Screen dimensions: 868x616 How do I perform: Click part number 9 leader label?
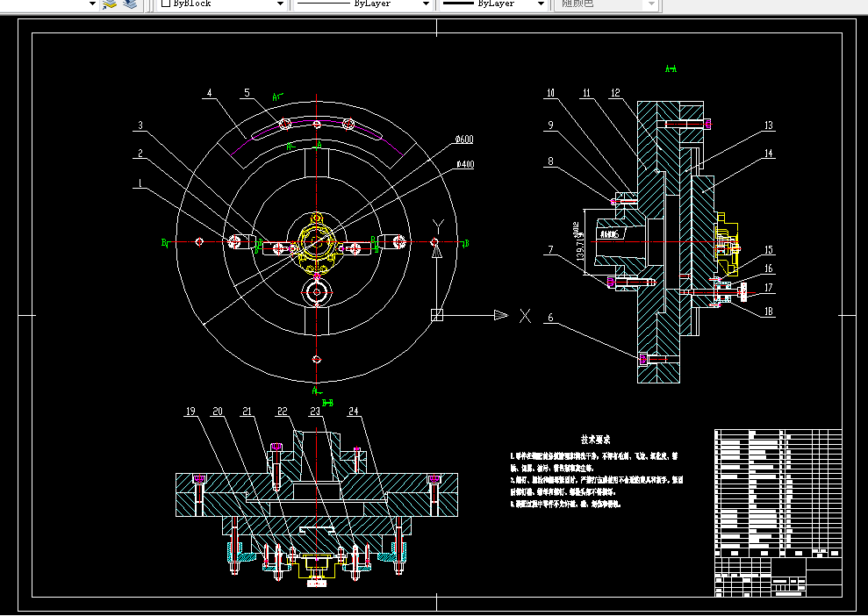tap(550, 125)
